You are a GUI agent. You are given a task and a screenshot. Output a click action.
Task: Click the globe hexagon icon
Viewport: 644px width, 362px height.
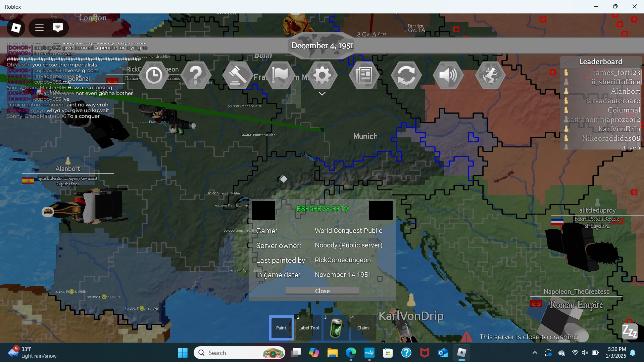pyautogui.click(x=490, y=75)
